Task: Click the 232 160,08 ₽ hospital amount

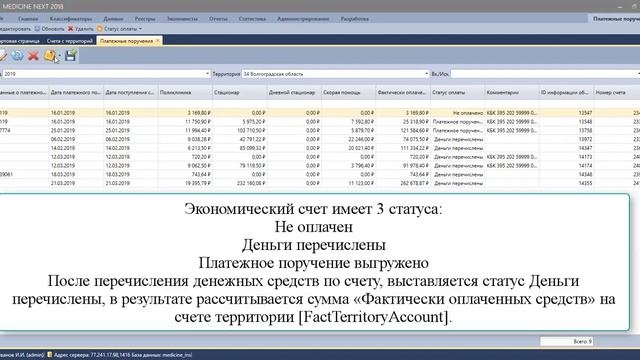Action: tap(251, 183)
